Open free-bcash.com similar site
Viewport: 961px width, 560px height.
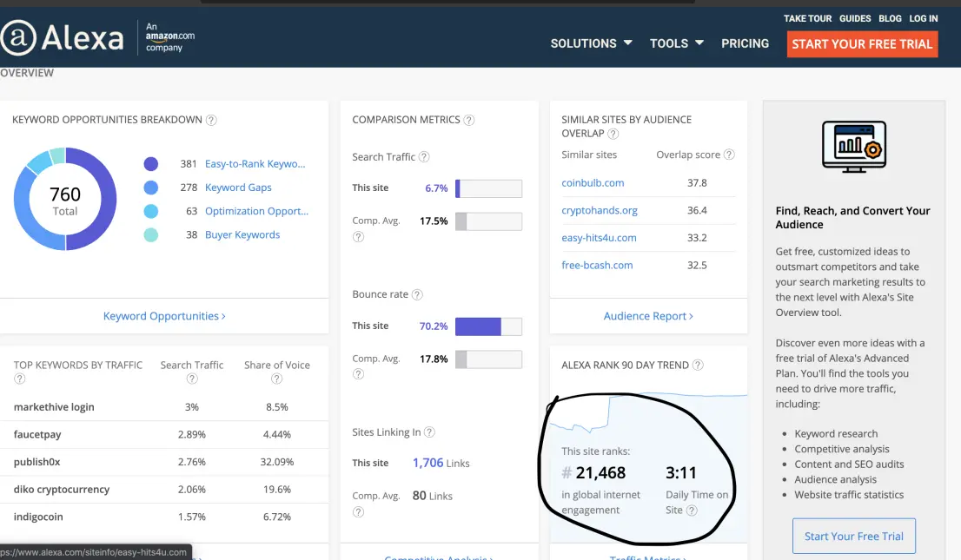597,266
